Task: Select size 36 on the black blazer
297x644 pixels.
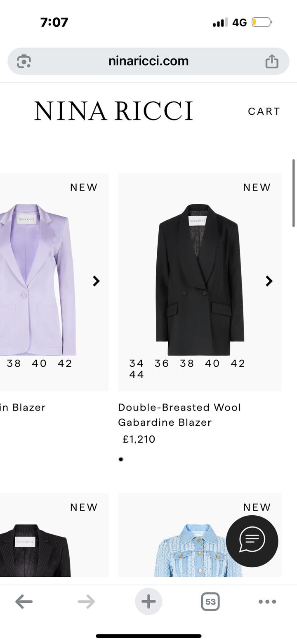Action: coord(162,363)
